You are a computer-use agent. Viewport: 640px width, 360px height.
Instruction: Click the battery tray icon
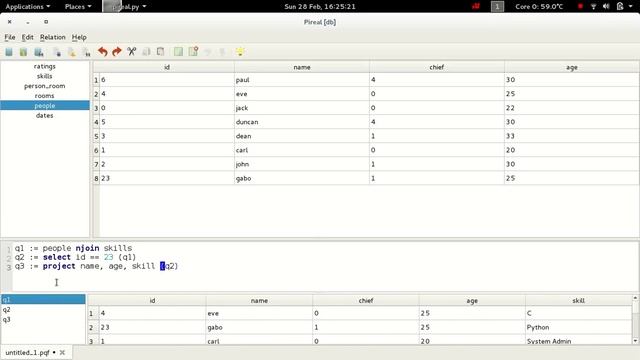(x=620, y=7)
